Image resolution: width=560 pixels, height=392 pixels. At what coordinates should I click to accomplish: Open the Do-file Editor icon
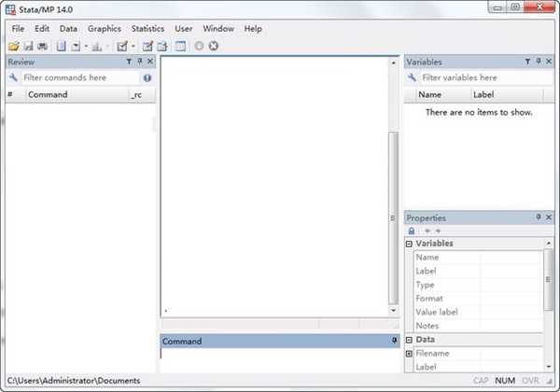[x=122, y=46]
